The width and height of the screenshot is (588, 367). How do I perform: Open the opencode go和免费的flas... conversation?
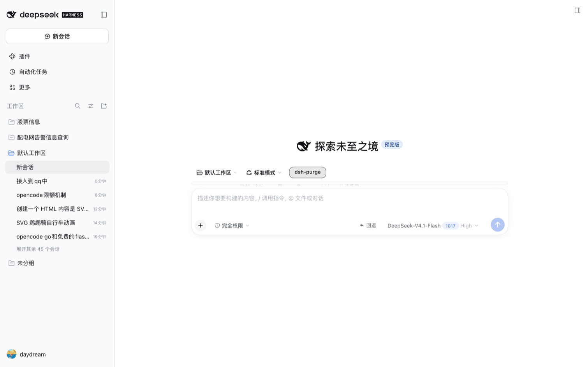[57, 237]
